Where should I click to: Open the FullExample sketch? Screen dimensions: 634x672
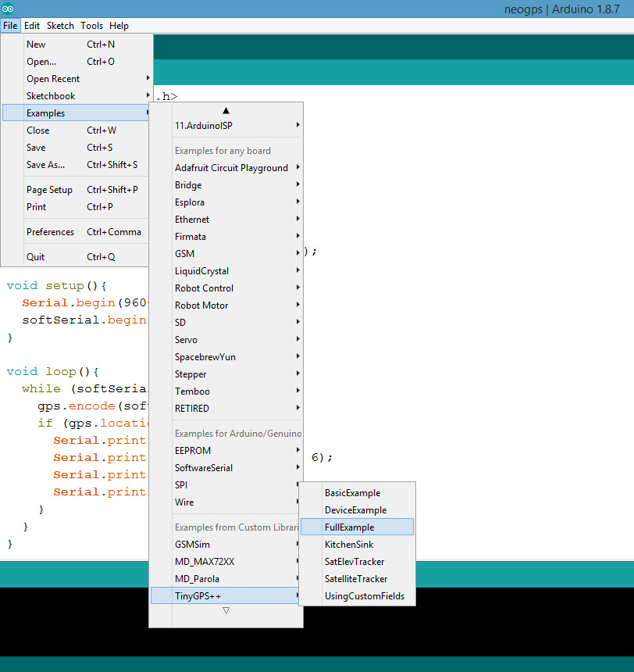[x=358, y=527]
